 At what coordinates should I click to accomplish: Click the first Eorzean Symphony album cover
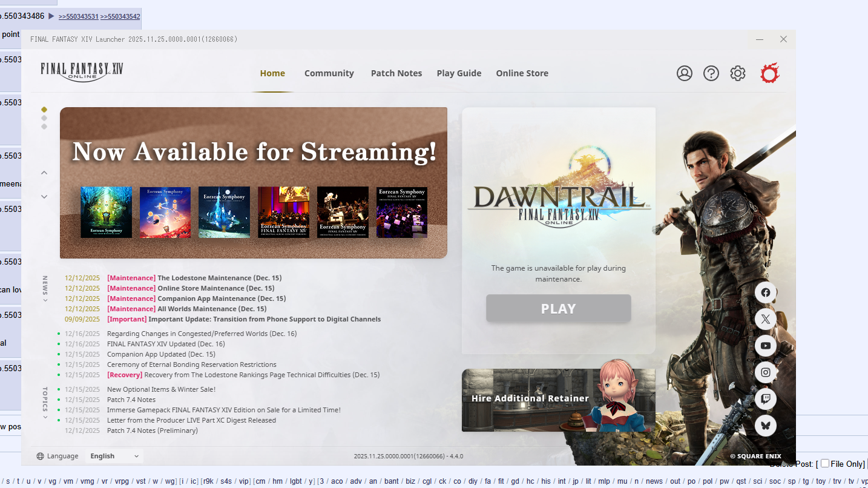pyautogui.click(x=106, y=212)
